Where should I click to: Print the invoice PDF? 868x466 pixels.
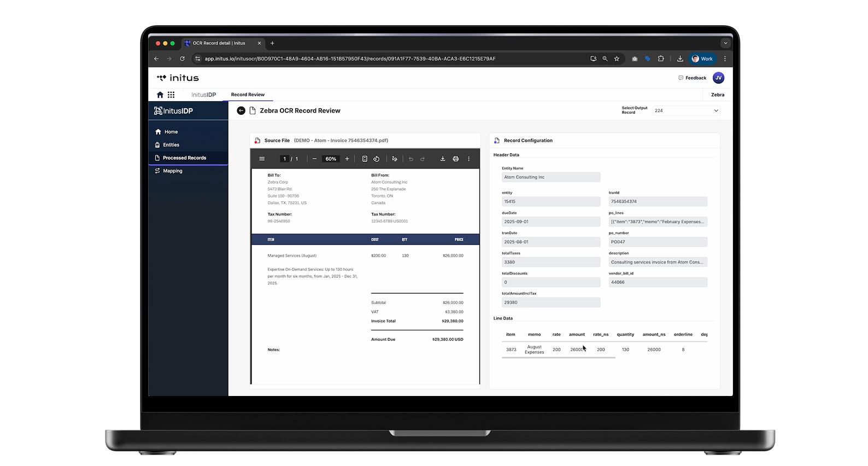coord(455,159)
